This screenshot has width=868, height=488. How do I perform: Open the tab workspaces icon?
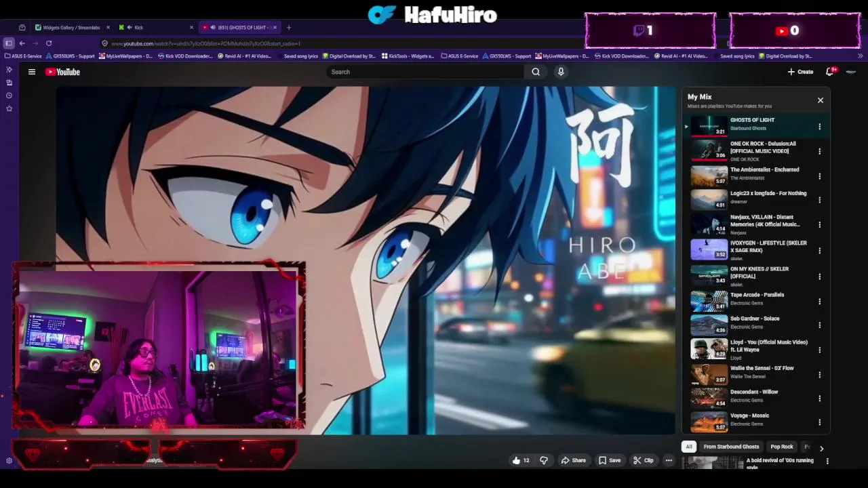22,28
